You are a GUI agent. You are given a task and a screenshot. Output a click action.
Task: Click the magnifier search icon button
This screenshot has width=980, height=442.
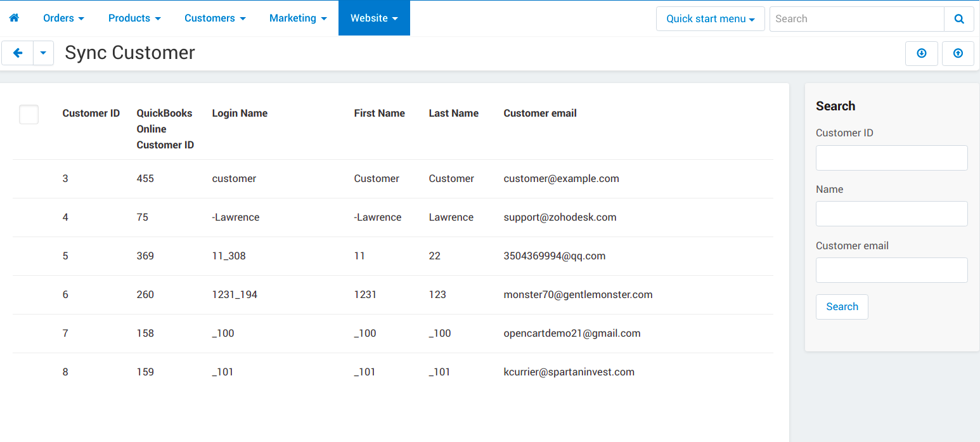point(959,19)
